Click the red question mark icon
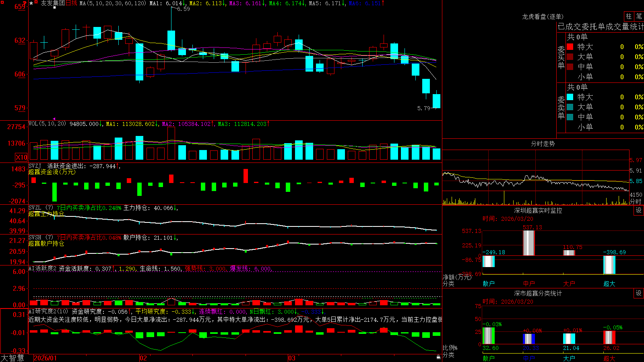 tap(25, 3)
